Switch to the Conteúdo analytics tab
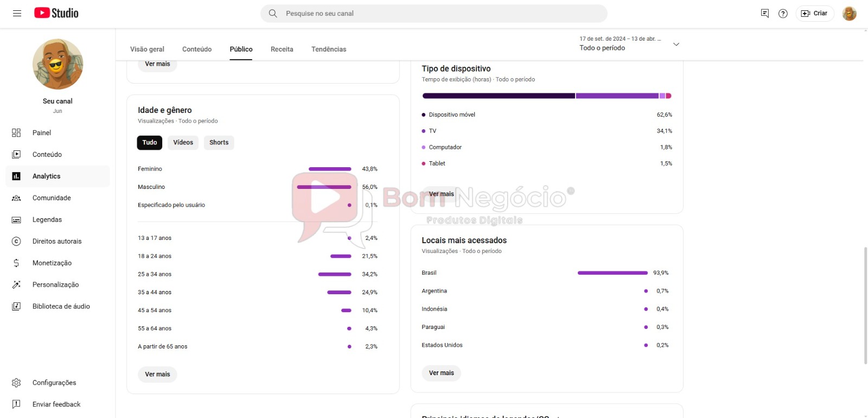 click(x=197, y=49)
